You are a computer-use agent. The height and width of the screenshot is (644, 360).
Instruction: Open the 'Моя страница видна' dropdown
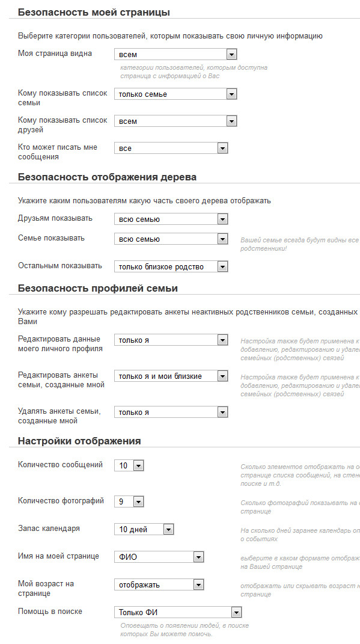(175, 54)
